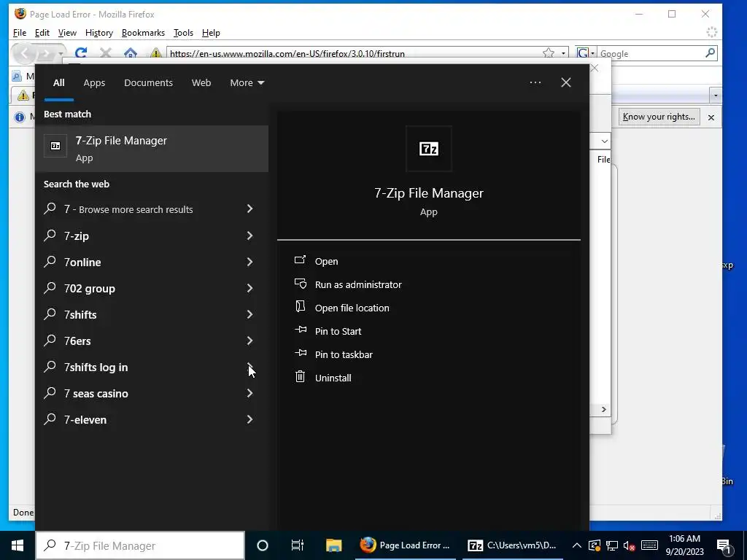This screenshot has width=747, height=560.
Task: Click the Pin to taskbar pin icon
Action: (300, 354)
